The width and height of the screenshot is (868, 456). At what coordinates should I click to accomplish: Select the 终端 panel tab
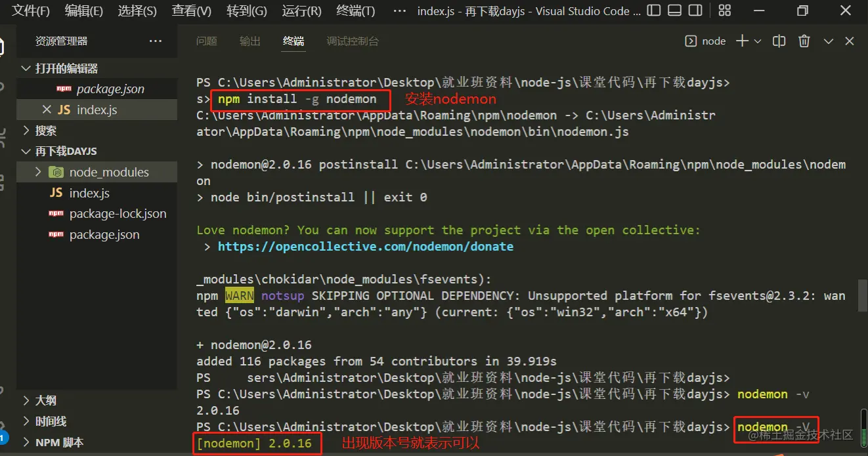pos(293,41)
